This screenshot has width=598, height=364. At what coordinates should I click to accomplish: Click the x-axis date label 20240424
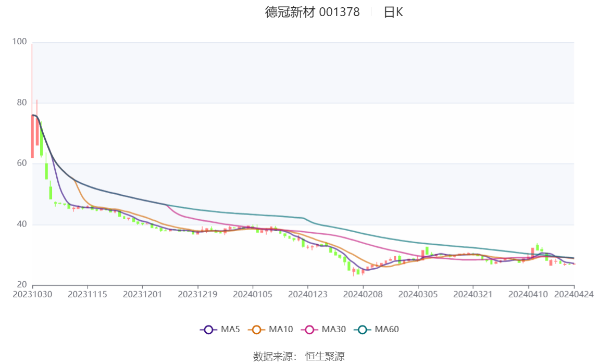click(x=574, y=295)
